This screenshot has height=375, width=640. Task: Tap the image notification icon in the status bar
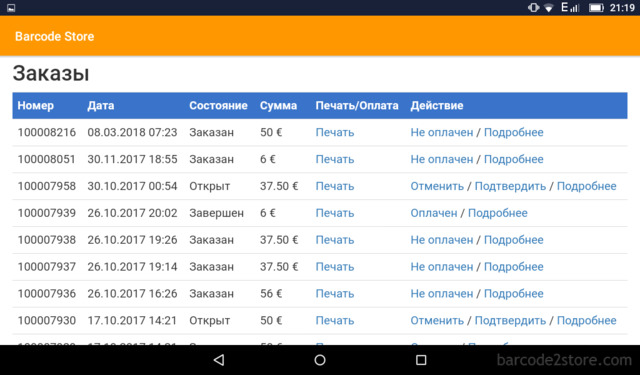coord(11,8)
